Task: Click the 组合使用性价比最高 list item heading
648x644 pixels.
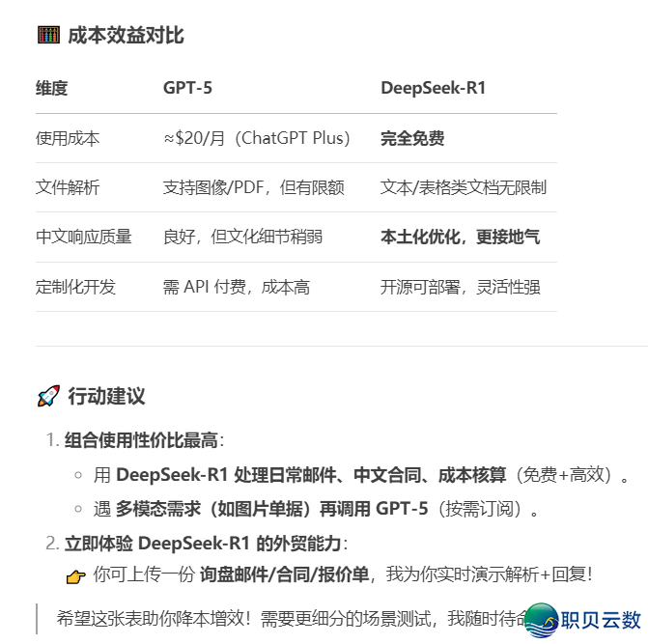Action: pyautogui.click(x=141, y=441)
